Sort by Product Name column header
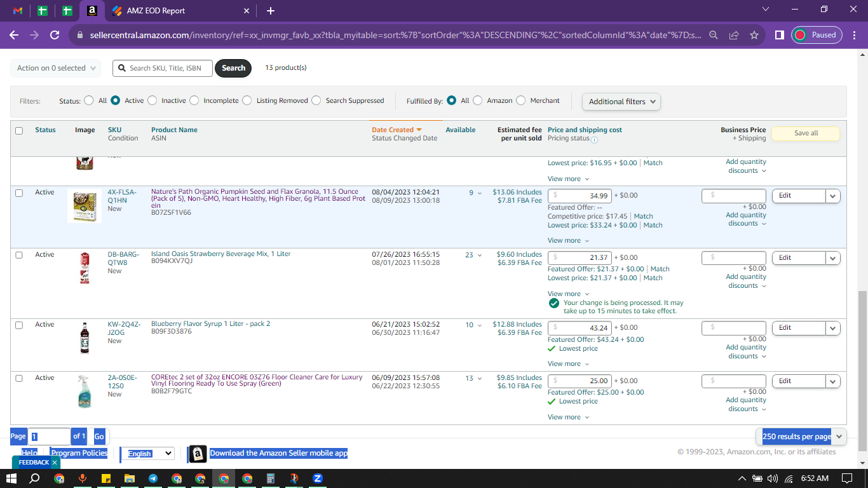The width and height of the screenshot is (868, 488). tap(174, 130)
